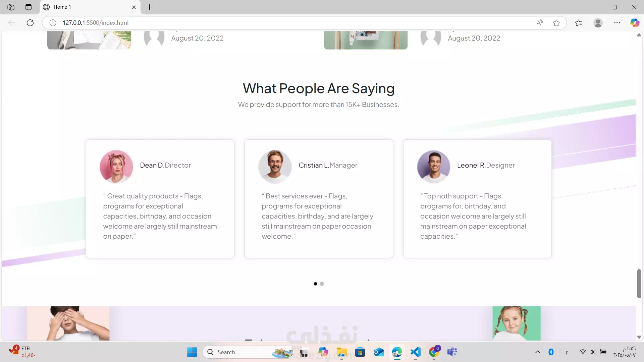The width and height of the screenshot is (644, 362).
Task: Open a new browser tab
Action: [150, 7]
